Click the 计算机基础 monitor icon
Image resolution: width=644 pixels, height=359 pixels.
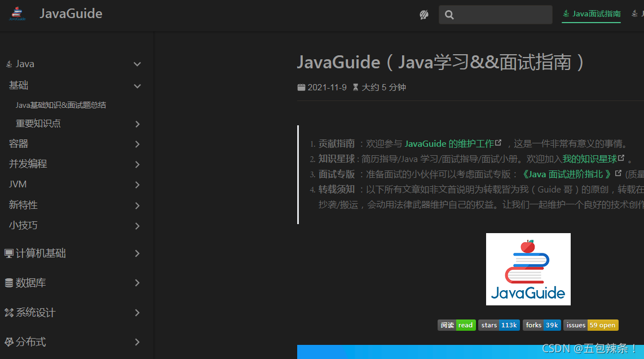(x=9, y=253)
